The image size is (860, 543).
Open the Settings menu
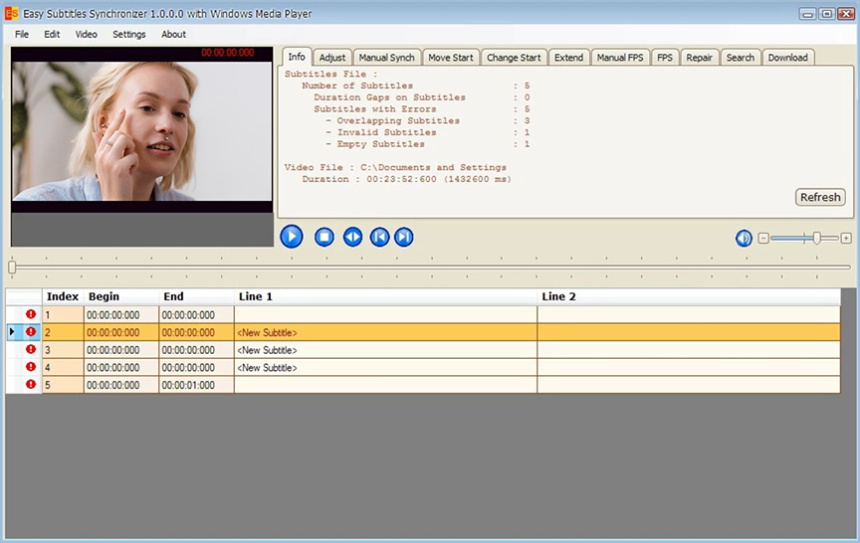point(129,34)
